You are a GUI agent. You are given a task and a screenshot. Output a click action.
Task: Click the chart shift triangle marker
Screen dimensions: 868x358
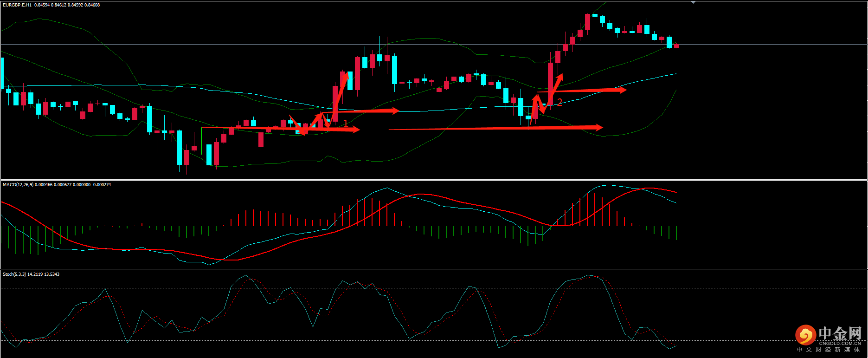tap(693, 2)
